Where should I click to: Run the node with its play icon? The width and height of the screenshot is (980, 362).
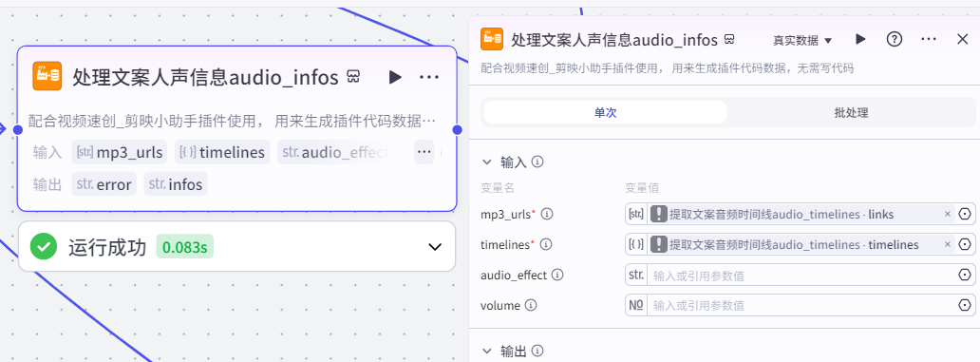[x=395, y=77]
